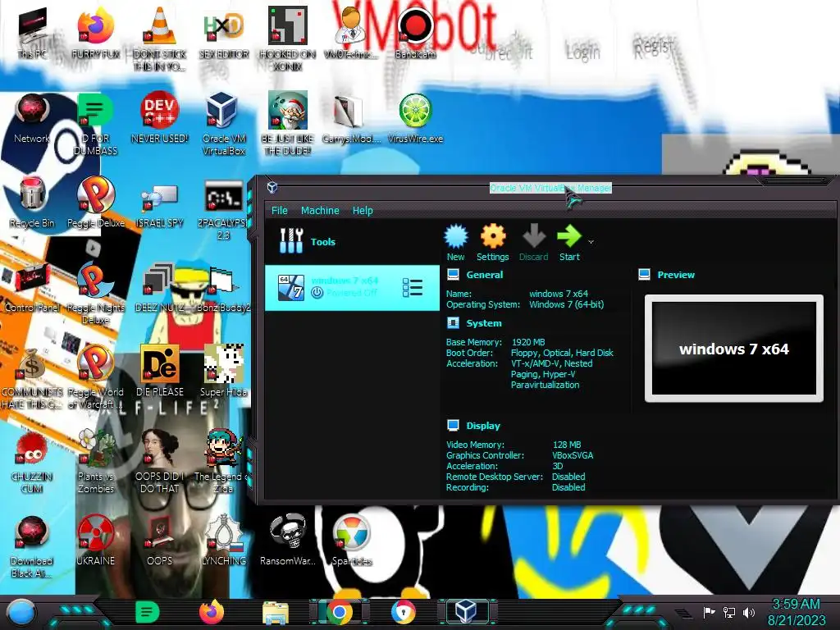Viewport: 840px width, 630px height.
Task: Click the volume speaker tray icon
Action: [x=749, y=612]
